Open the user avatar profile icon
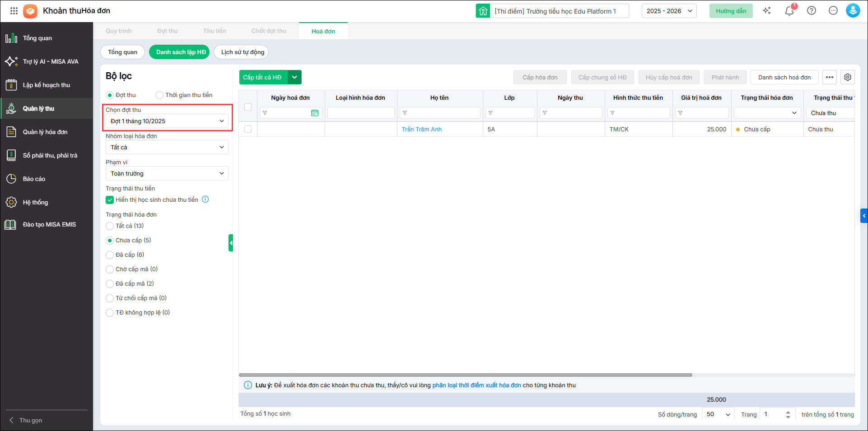Image resolution: width=868 pixels, height=431 pixels. [853, 11]
